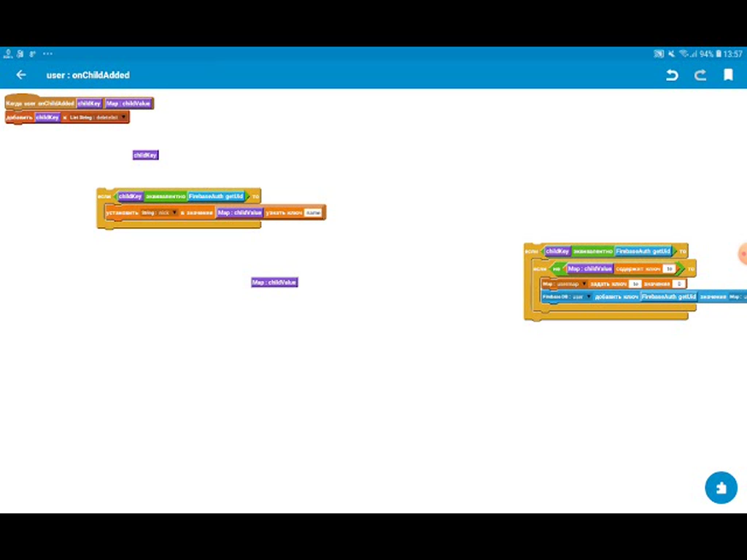
Task: Tap the battery icon in status bar
Action: tap(719, 54)
